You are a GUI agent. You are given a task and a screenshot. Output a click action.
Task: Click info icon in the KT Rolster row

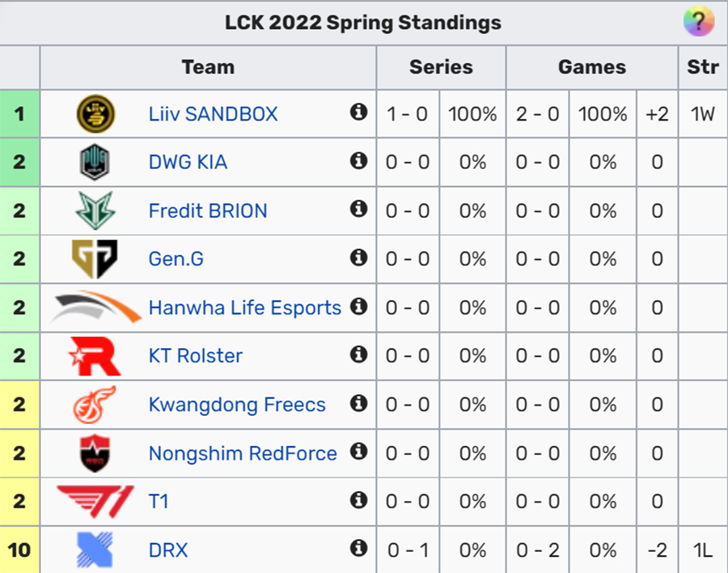(358, 354)
